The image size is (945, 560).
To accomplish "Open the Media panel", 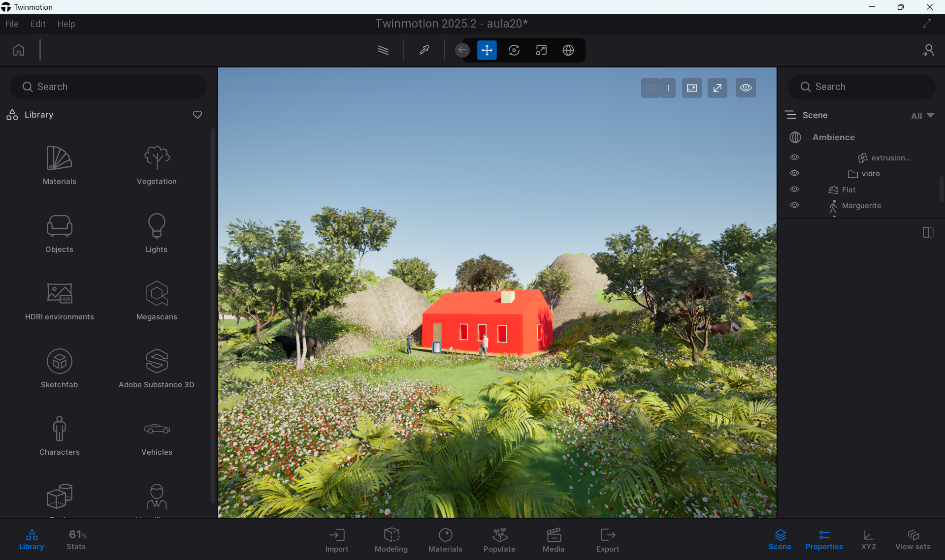I will coord(553,539).
